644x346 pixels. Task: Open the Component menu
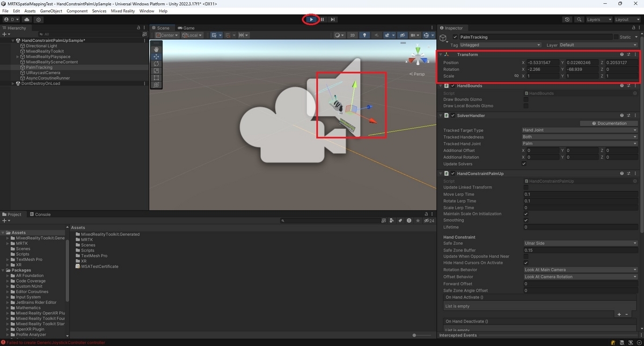(77, 11)
